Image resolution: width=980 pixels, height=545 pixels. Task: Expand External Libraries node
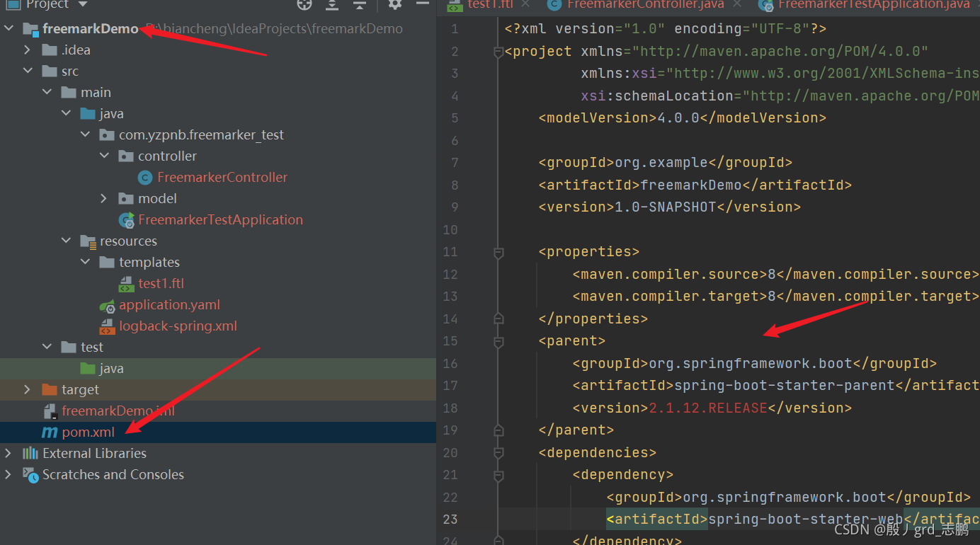(8, 454)
